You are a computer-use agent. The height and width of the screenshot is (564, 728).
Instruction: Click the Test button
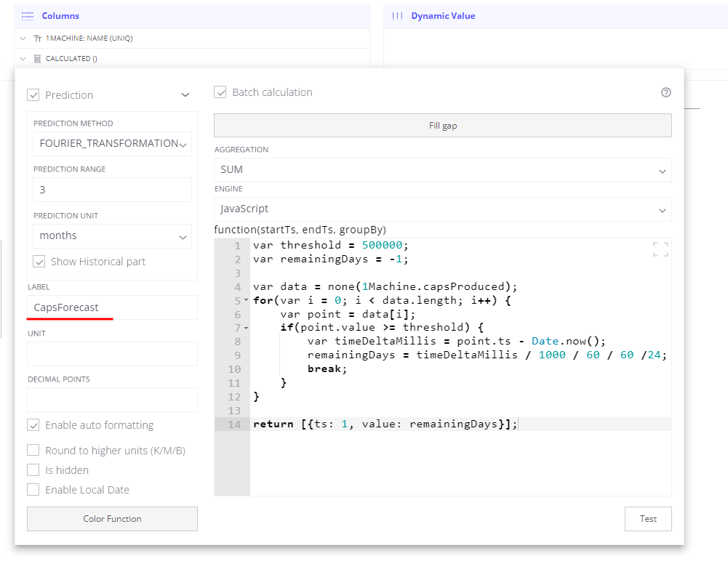(x=647, y=519)
